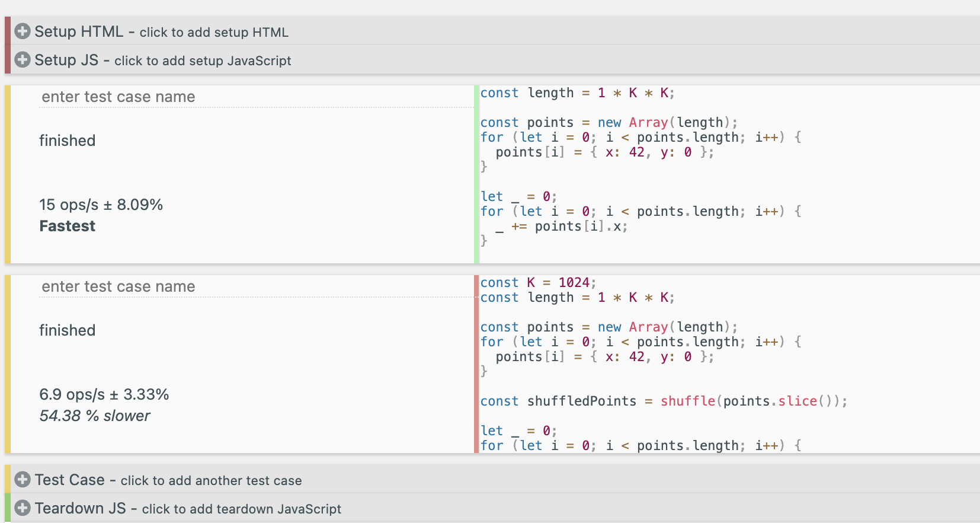Screen dimensions: 980x523
Task: Click 'finished' status of the second test
Action: tap(67, 330)
